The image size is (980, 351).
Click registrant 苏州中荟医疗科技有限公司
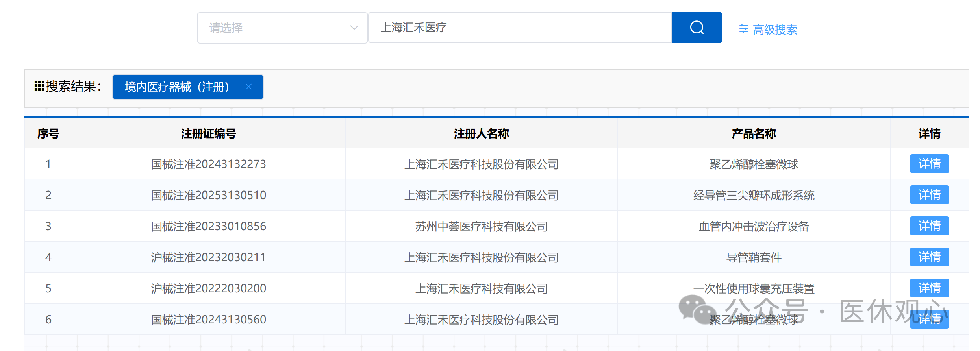(481, 226)
